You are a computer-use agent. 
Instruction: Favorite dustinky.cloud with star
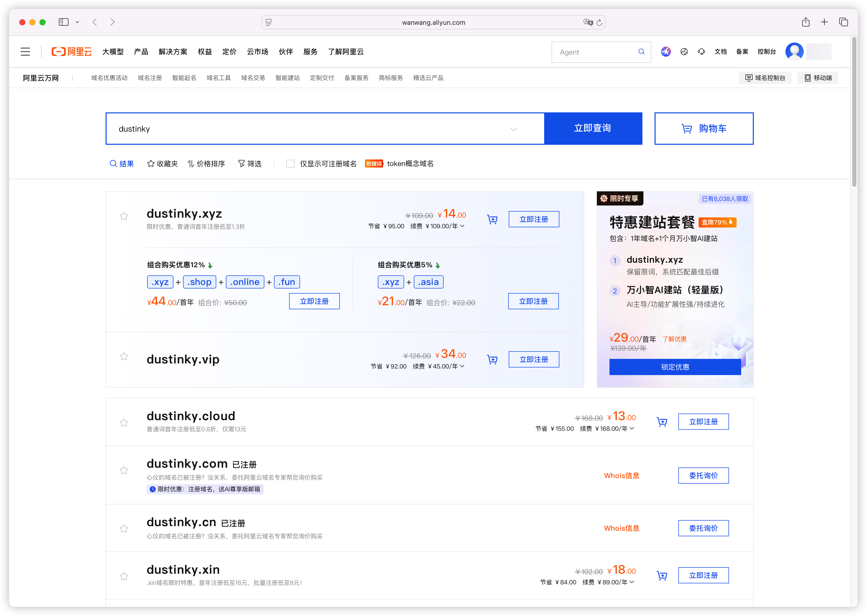[124, 423]
